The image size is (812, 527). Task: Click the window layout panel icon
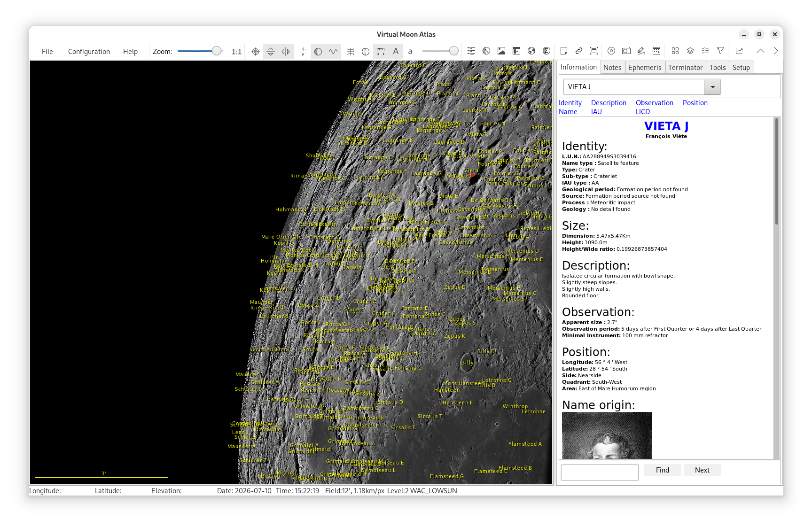pos(516,51)
